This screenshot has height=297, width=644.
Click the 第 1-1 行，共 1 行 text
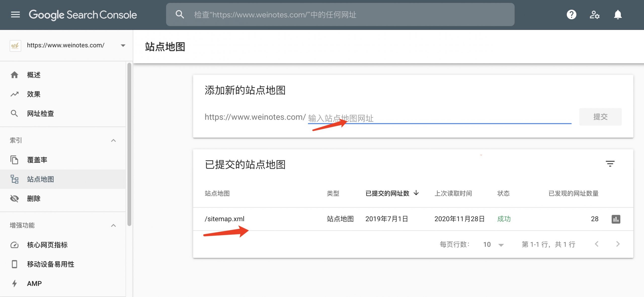point(548,244)
